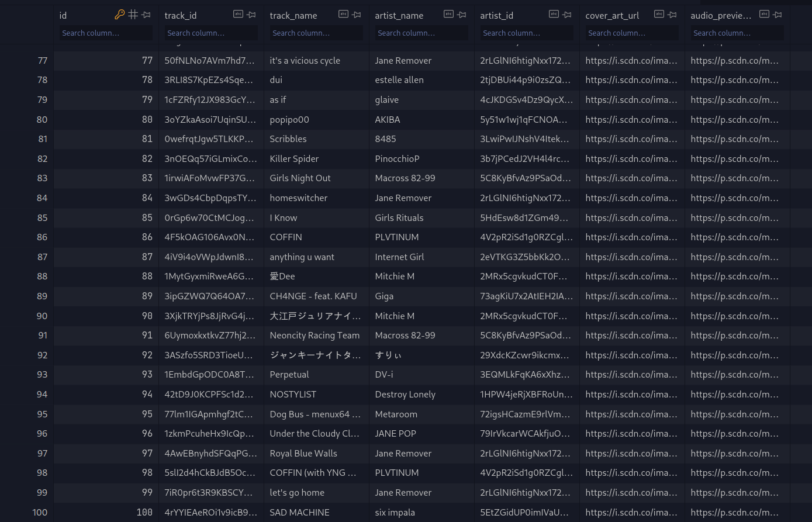Click the abc type icon on artist_name column
812x522 pixels.
448,15
